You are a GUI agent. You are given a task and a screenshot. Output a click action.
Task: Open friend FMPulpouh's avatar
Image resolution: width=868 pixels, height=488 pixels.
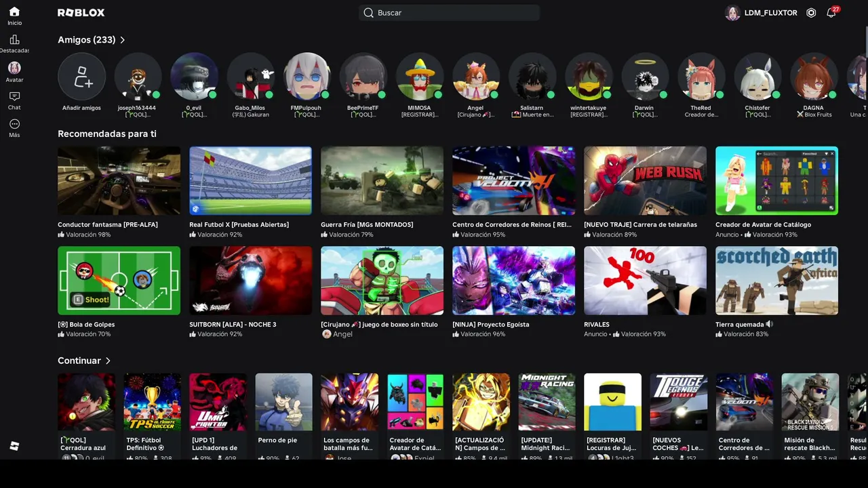tap(307, 77)
